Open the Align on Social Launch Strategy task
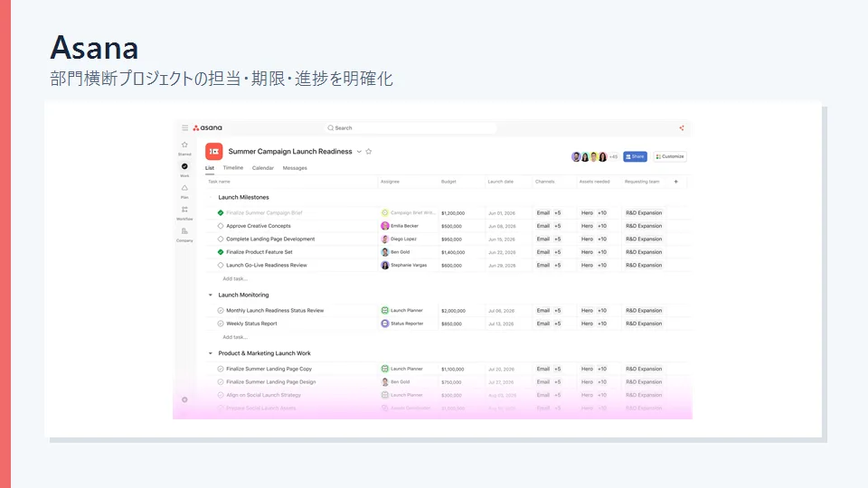This screenshot has width=868, height=488. click(x=263, y=395)
